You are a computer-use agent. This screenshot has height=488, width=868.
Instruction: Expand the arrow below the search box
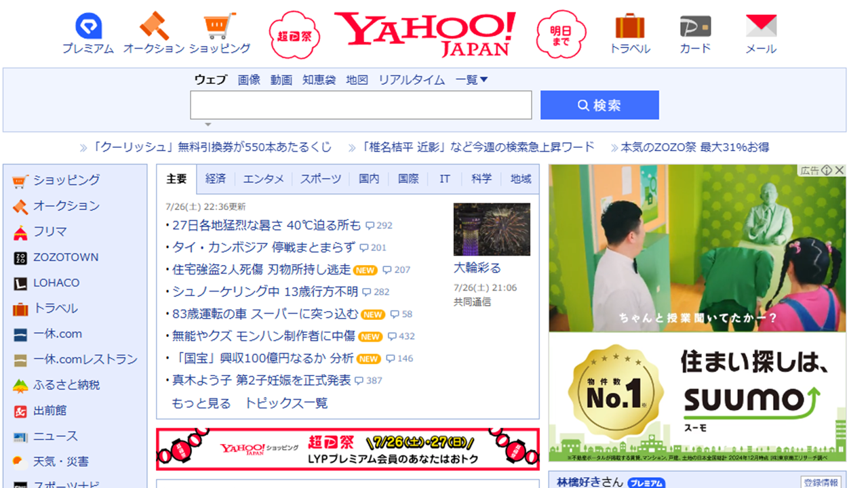pos(208,125)
